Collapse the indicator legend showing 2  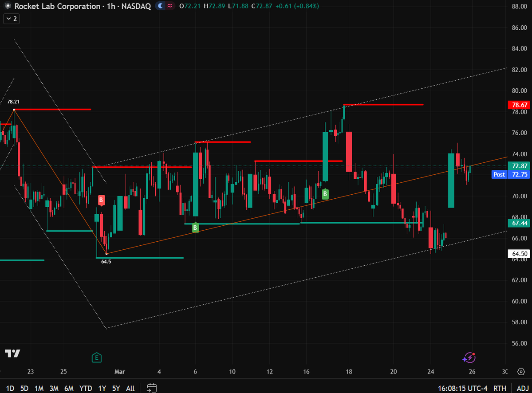12,19
